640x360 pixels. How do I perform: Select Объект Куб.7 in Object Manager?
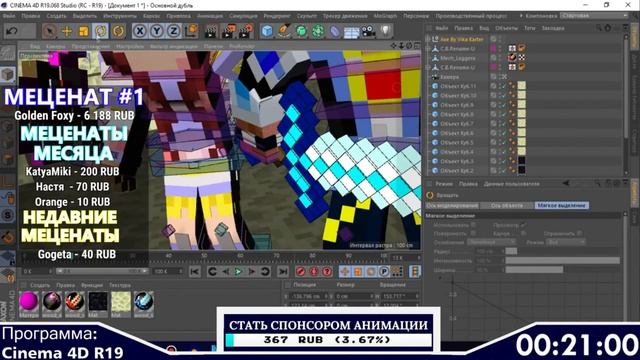point(456,124)
